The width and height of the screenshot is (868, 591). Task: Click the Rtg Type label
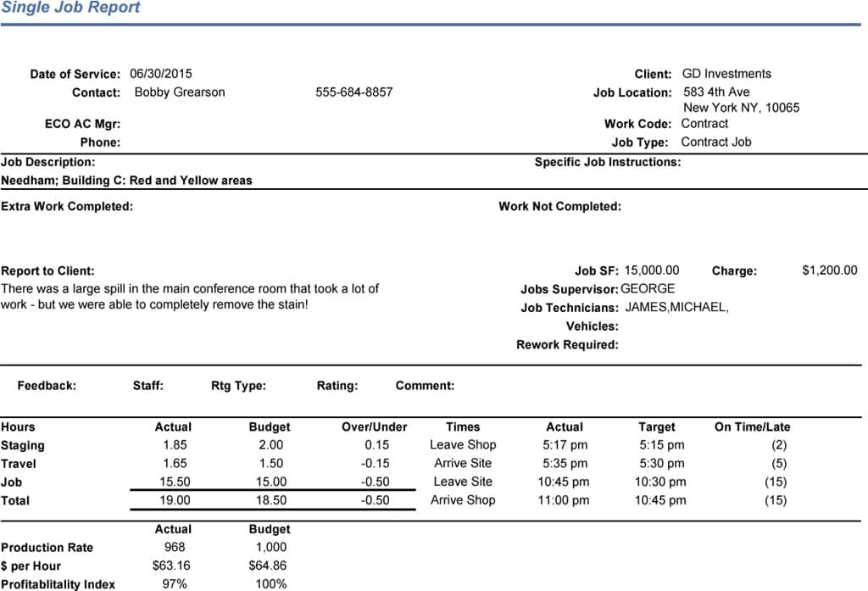[x=238, y=386]
